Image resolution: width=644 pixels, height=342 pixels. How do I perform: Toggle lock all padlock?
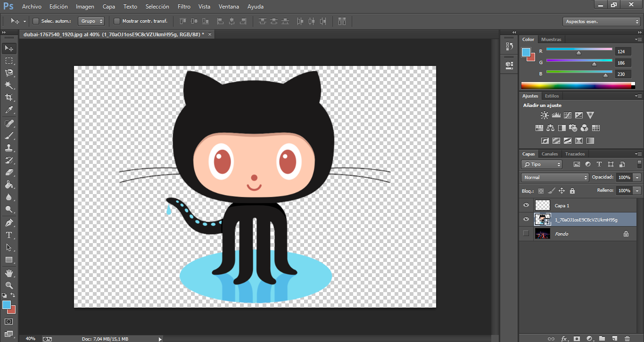pos(572,191)
